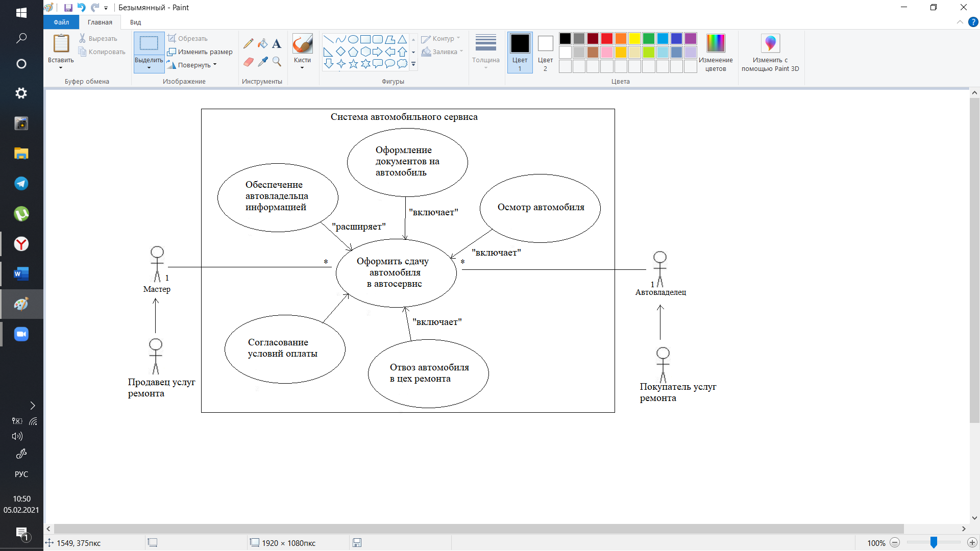Image resolution: width=980 pixels, height=551 pixels.
Task: Select the Text tool
Action: click(x=277, y=44)
